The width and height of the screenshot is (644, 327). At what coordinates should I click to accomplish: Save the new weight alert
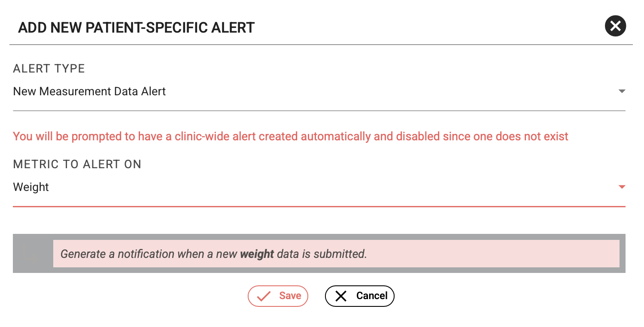(x=278, y=296)
